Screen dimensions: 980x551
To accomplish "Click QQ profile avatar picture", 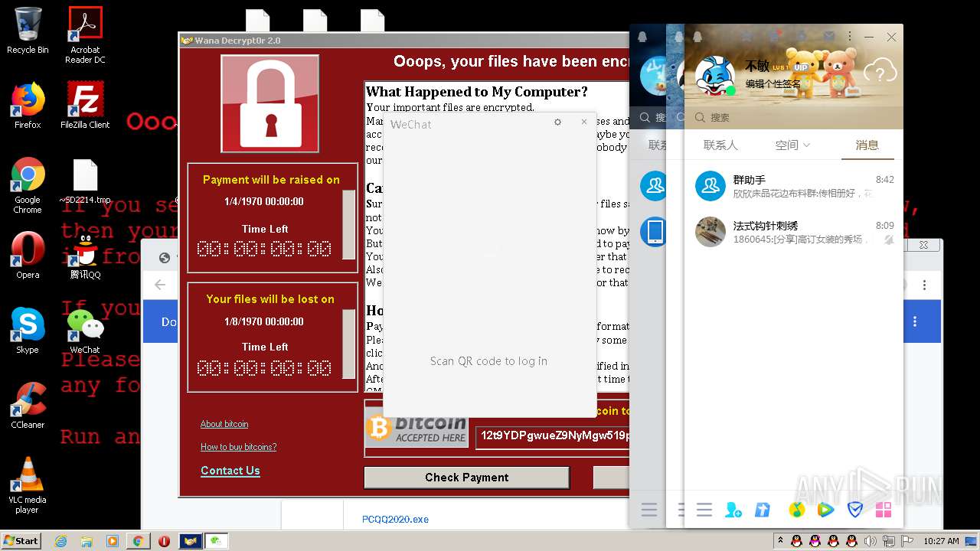I will point(715,77).
